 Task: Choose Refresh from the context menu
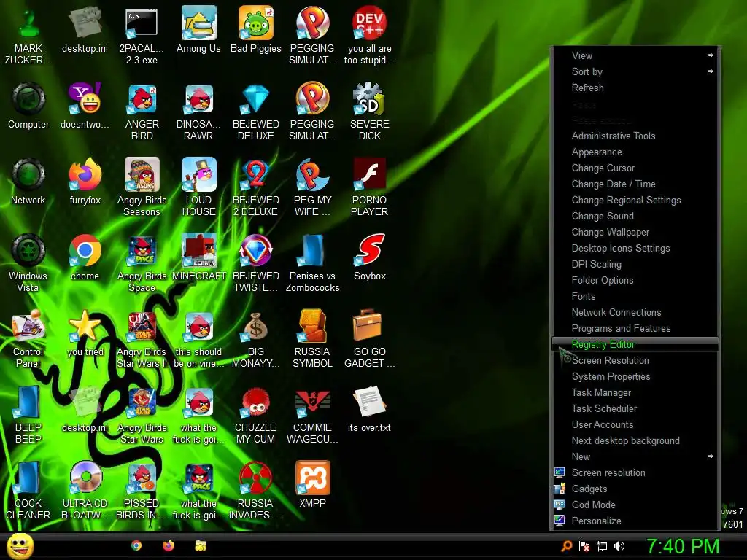point(635,88)
